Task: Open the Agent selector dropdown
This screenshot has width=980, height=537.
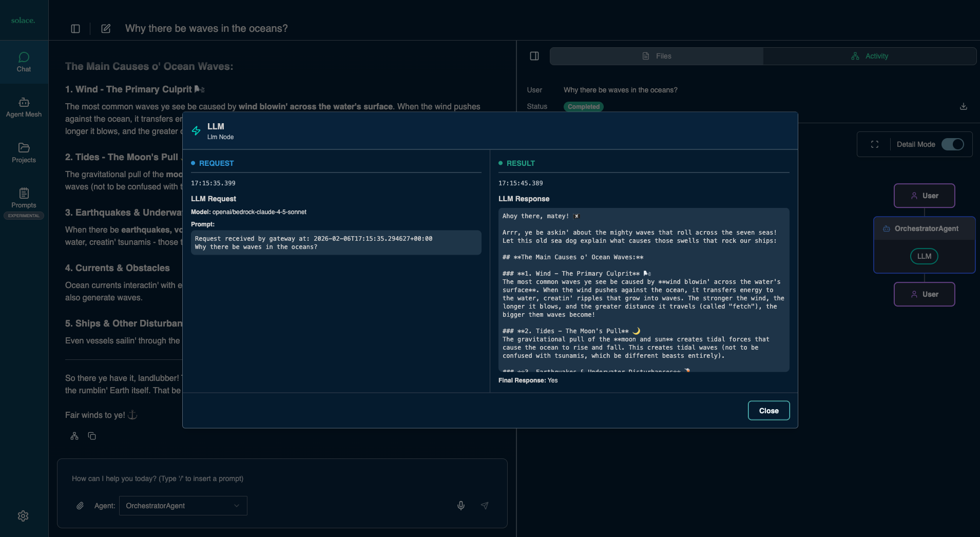Action: tap(182, 506)
